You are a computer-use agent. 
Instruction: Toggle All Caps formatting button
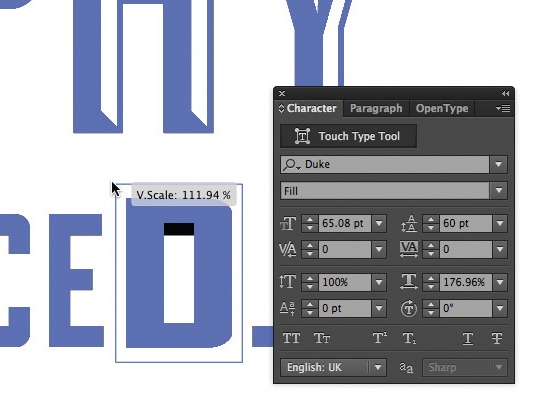tap(291, 338)
